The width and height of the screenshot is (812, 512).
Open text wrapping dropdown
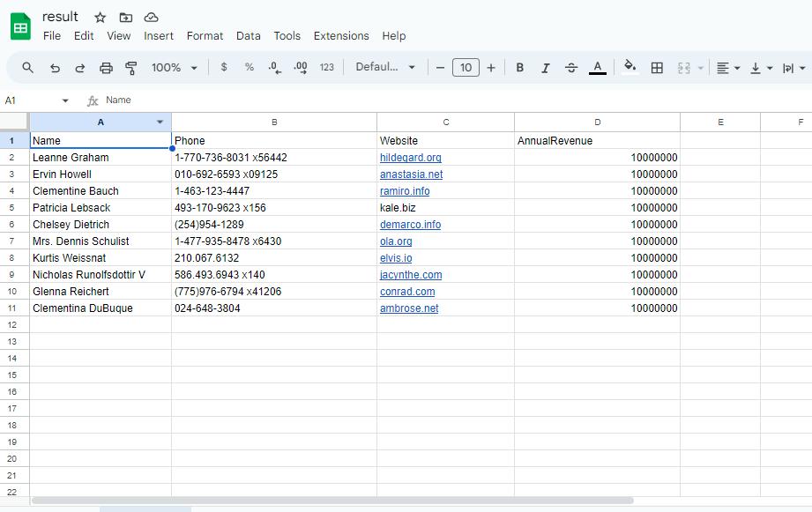793,68
